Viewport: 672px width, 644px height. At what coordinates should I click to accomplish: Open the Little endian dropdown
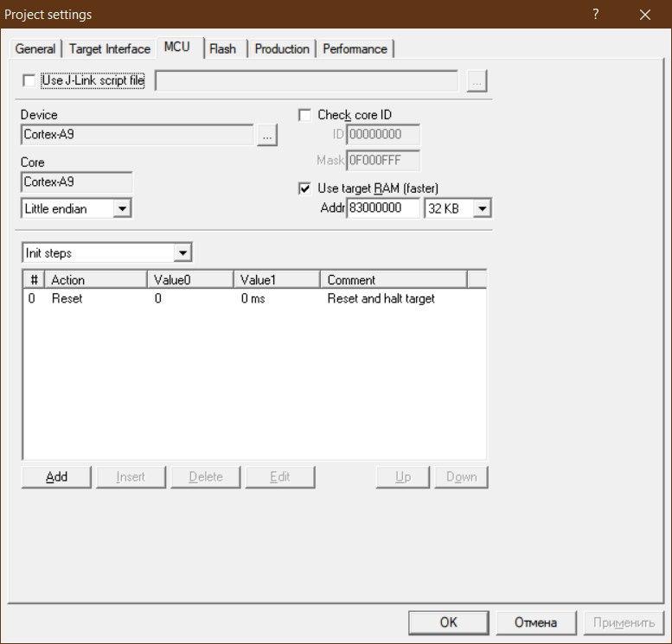122,208
